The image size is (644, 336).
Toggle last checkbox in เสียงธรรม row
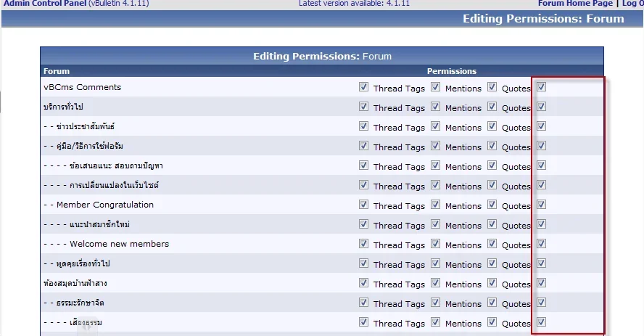tap(541, 322)
